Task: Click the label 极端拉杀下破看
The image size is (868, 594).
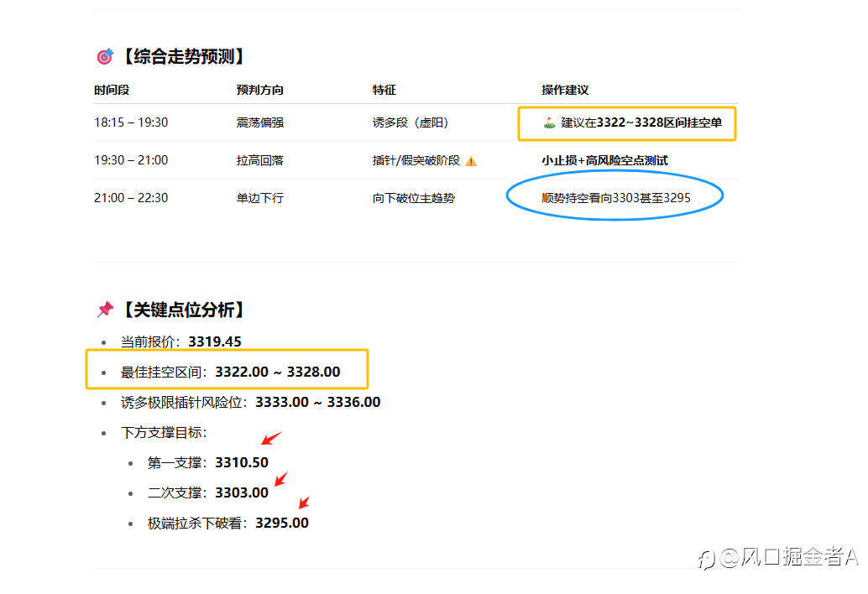Action: point(195,523)
